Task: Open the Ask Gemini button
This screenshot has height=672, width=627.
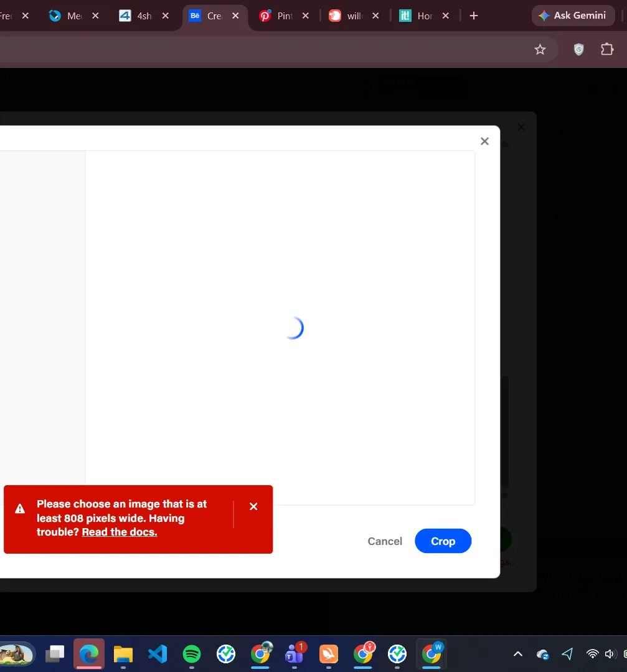Action: click(573, 16)
